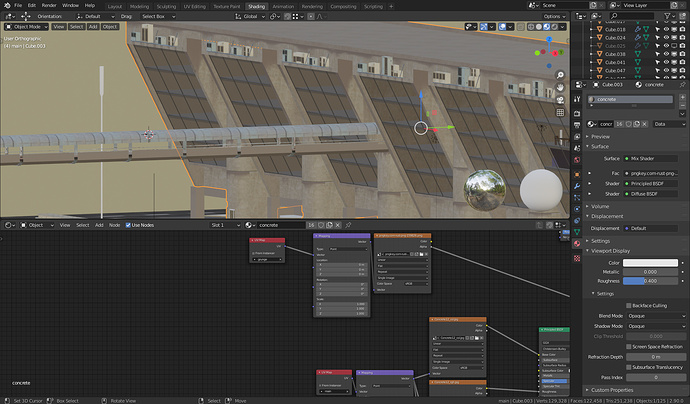Expand the Volume panel
Screen dimensions: 690x404
point(600,206)
